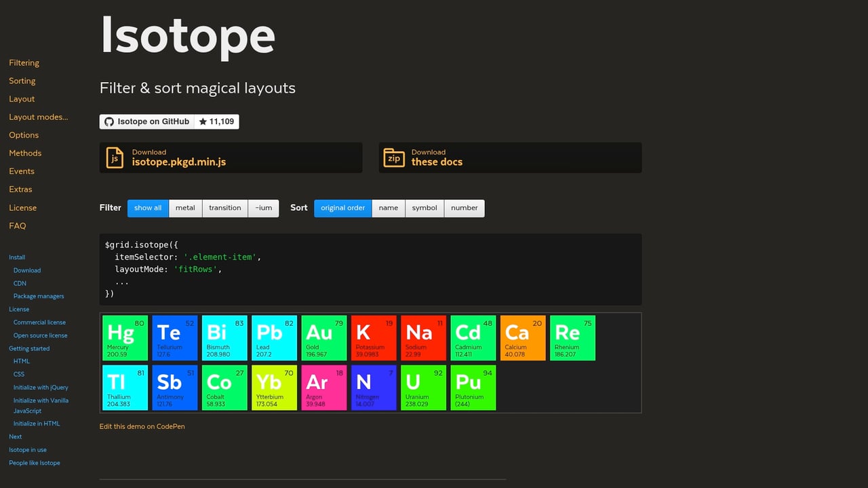Sort elements by number

coord(464,208)
